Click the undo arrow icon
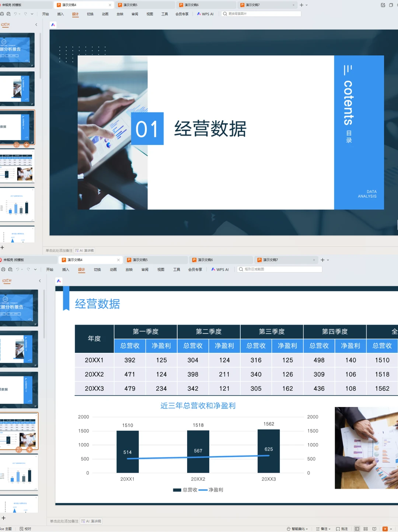The width and height of the screenshot is (398, 532). [x=16, y=14]
